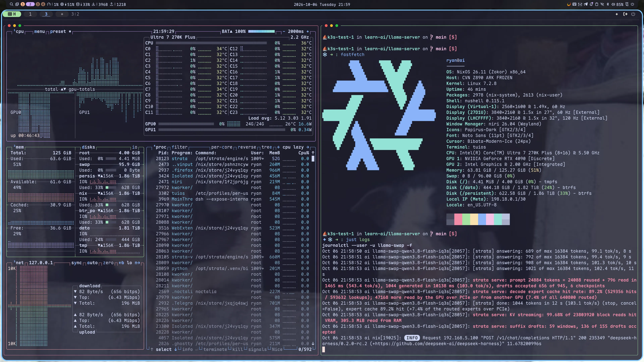
Task: Toggle sync scaling in net panel
Action: [76, 263]
